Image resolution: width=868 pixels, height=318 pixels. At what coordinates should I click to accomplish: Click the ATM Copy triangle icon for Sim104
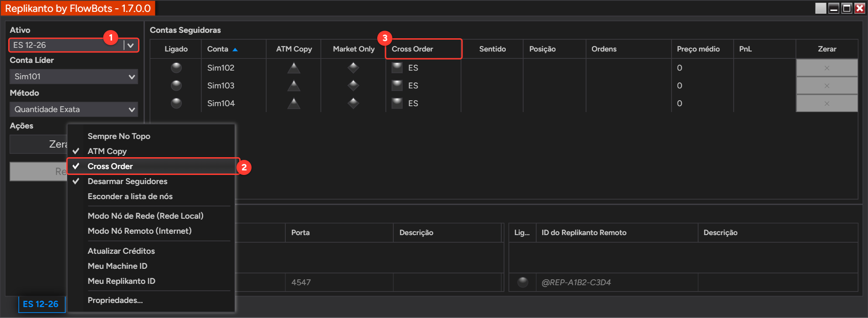tap(294, 103)
